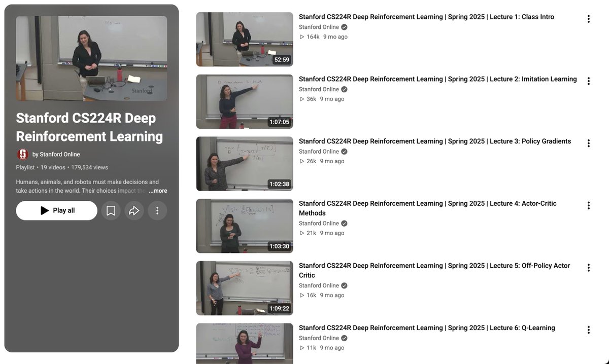
Task: Click Stanford Online channel name under Lecture 1
Action: pos(319,27)
